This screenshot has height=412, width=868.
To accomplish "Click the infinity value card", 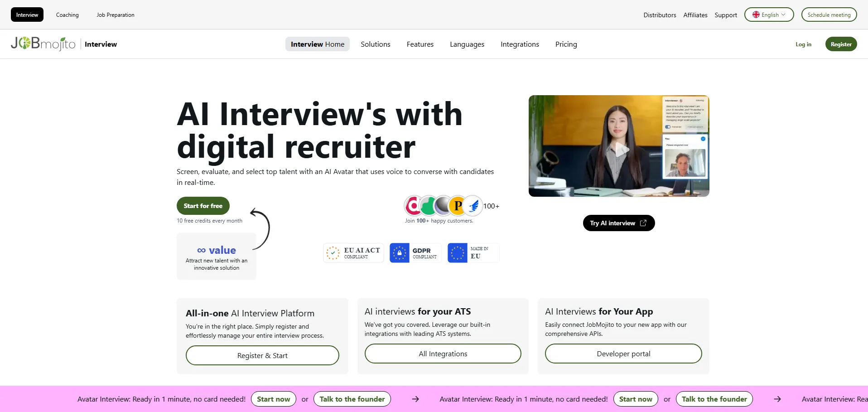I will coord(217,257).
